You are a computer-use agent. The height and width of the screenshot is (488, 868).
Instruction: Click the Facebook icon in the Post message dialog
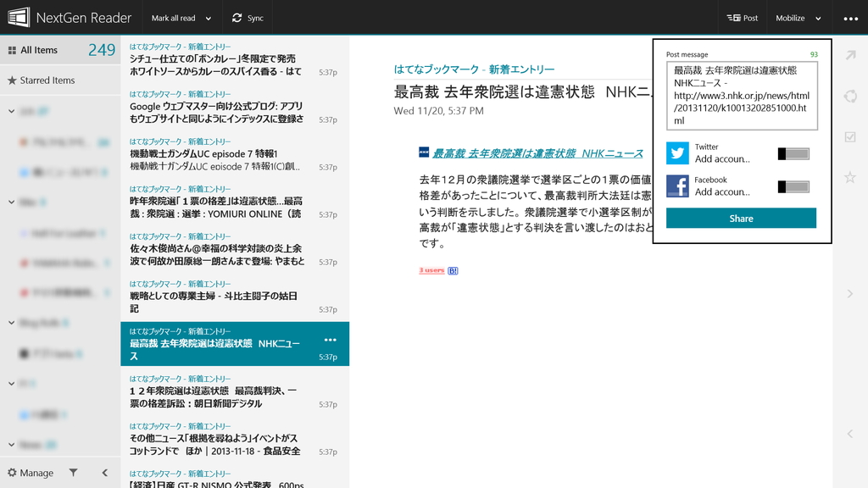[x=676, y=186]
